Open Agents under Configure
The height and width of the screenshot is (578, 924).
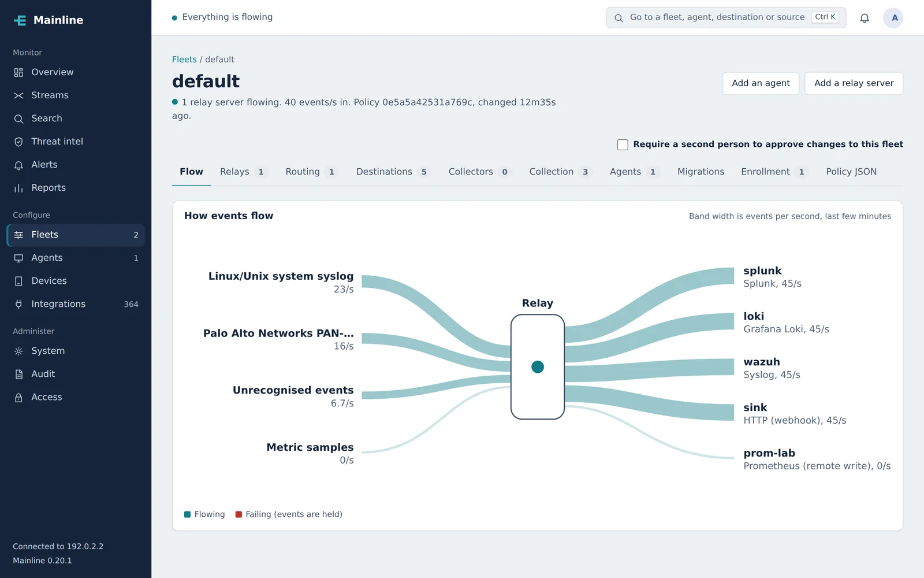coord(76,258)
